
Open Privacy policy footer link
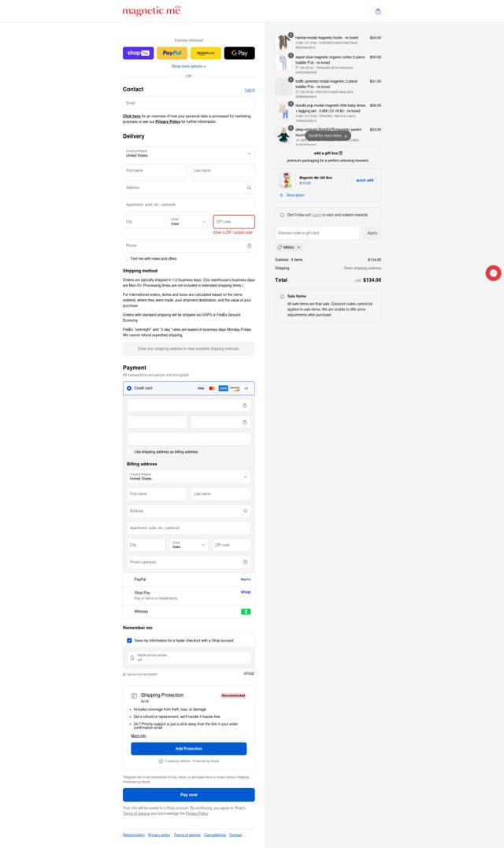[x=159, y=835]
